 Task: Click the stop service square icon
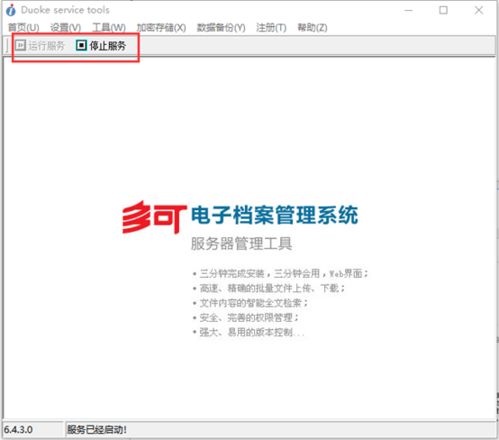[81, 45]
